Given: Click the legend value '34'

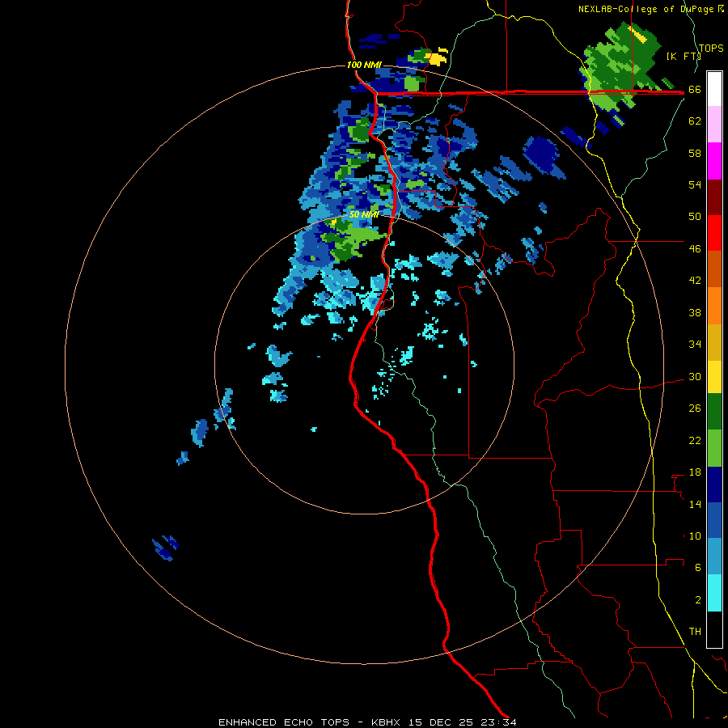Looking at the screenshot, I should [x=695, y=344].
